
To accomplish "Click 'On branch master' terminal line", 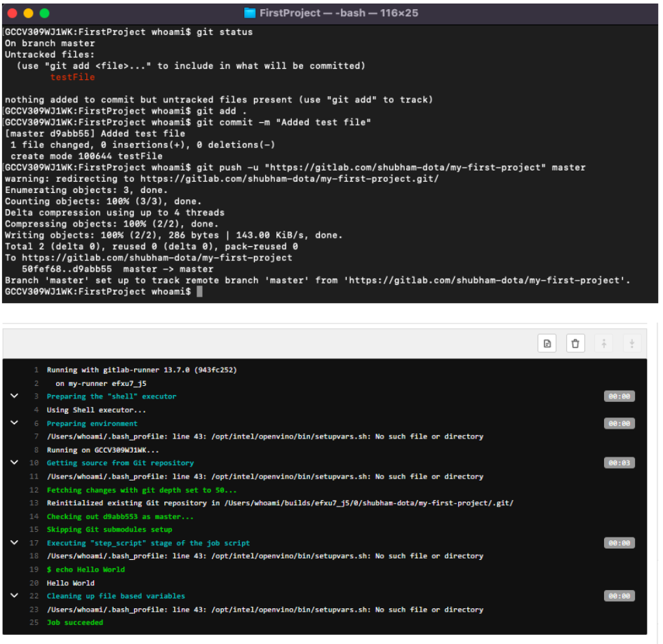I will click(x=50, y=43).
